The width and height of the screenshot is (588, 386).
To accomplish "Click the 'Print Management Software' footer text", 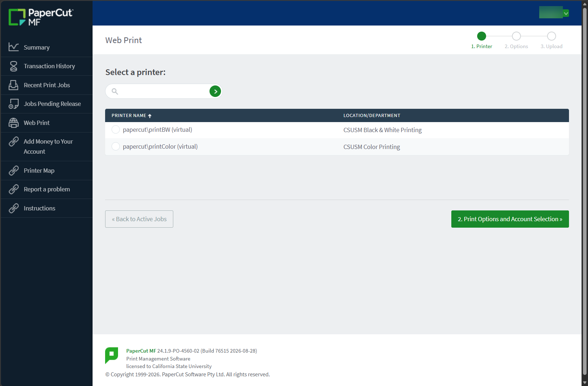I will point(158,359).
